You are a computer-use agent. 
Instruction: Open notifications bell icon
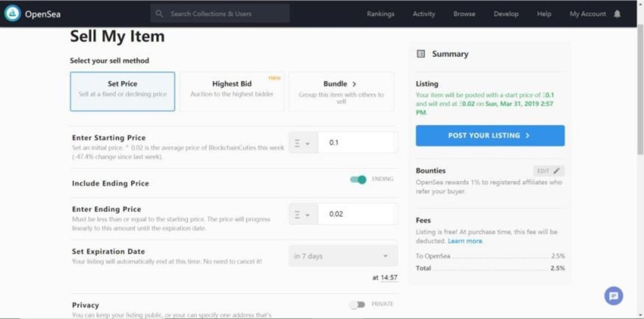[617, 14]
